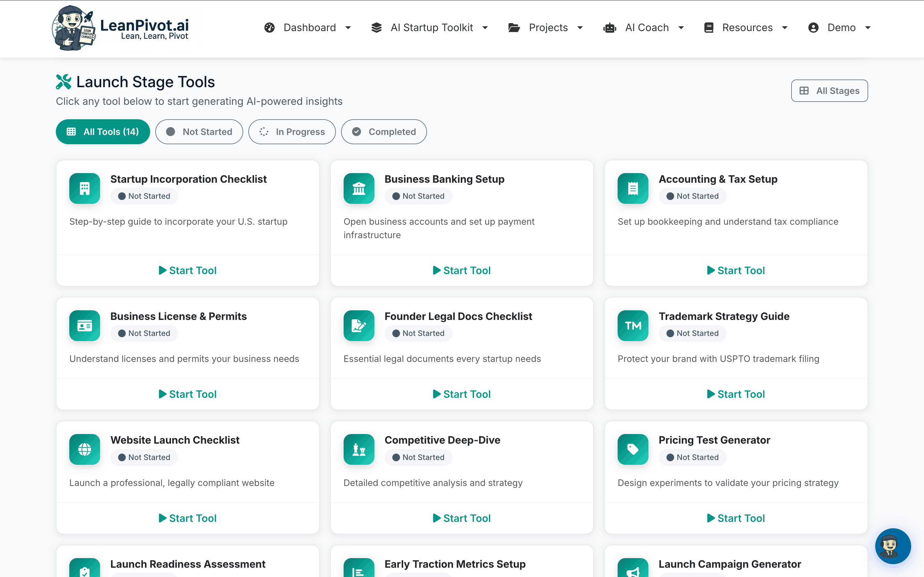Image resolution: width=924 pixels, height=577 pixels.
Task: Click the Website Launch Checklist globe icon
Action: [x=84, y=449]
